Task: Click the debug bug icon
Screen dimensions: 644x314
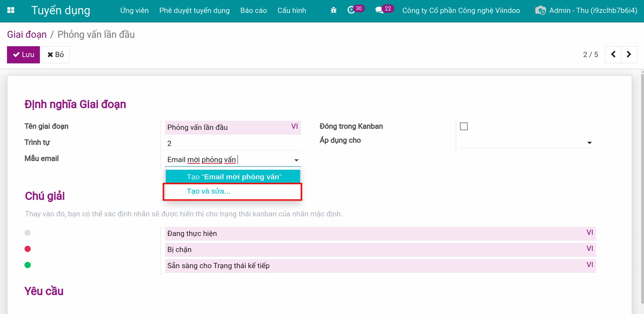Action: [x=333, y=11]
